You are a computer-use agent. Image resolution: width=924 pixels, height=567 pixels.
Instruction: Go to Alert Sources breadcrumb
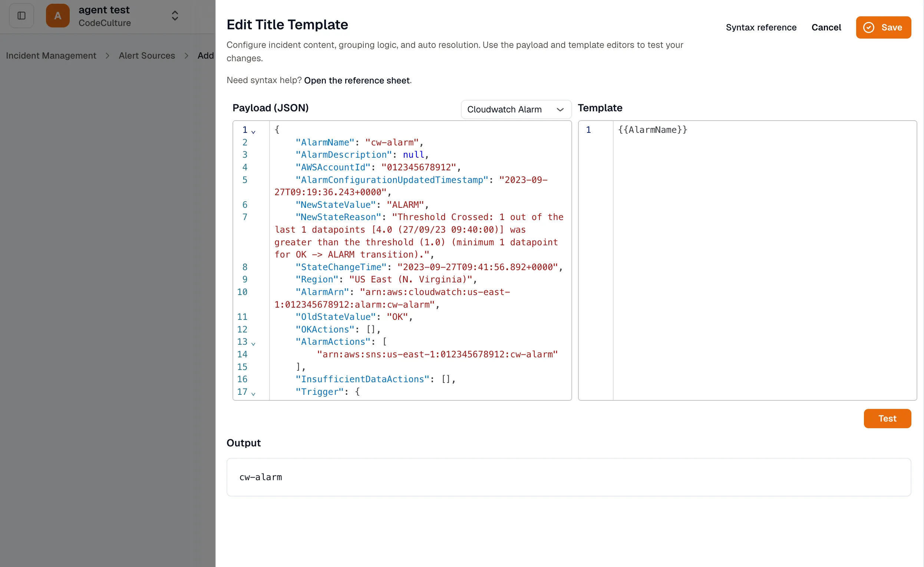(146, 56)
